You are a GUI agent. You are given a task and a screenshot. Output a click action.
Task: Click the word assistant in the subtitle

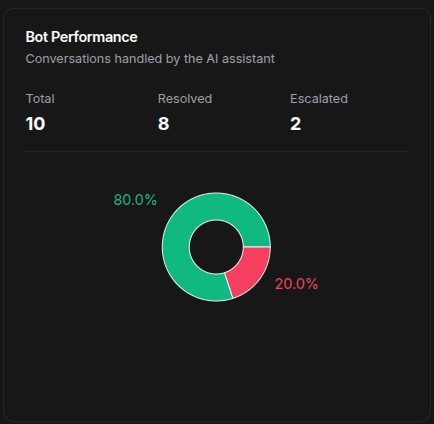coord(248,59)
